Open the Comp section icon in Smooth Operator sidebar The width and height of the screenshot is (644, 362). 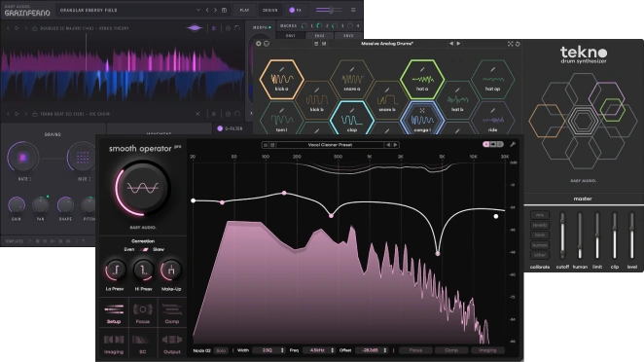pos(171,313)
